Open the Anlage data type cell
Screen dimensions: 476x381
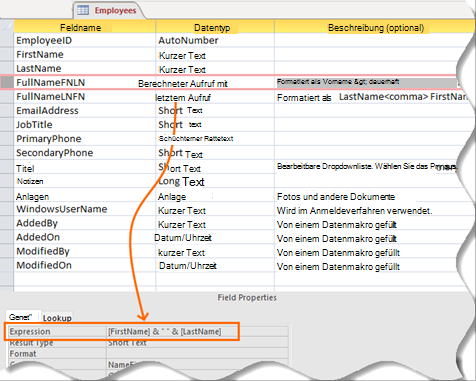coord(215,196)
